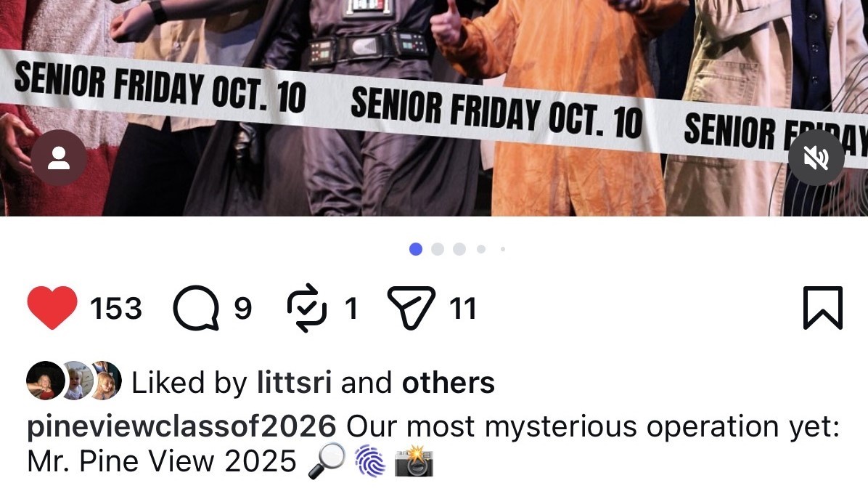The width and height of the screenshot is (868, 491).
Task: Tap the repost arrows icon
Action: tap(307, 307)
